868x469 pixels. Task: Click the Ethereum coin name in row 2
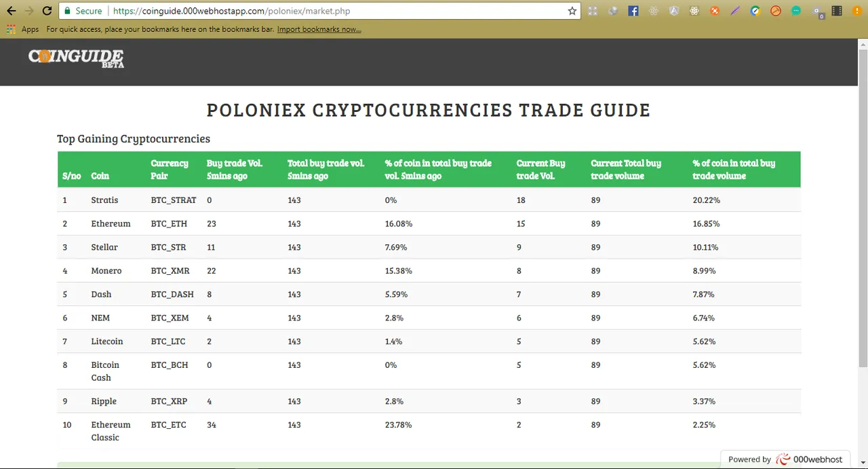click(111, 223)
